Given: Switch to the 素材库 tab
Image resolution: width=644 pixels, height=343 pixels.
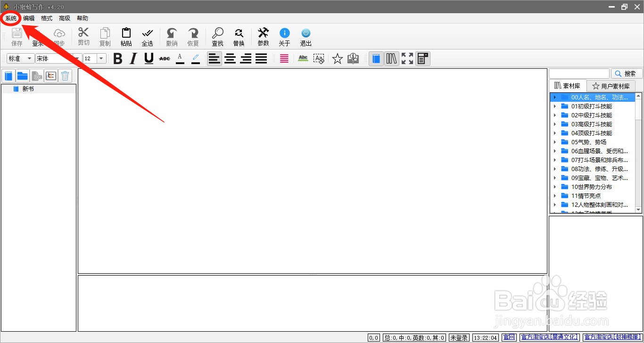Looking at the screenshot, I should (x=568, y=86).
